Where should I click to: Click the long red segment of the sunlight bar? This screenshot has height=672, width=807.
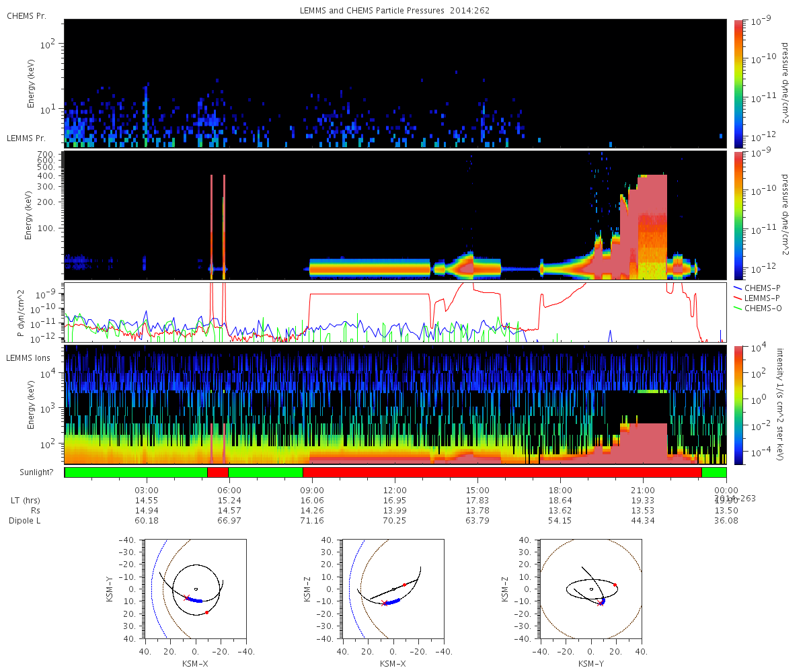pyautogui.click(x=502, y=472)
